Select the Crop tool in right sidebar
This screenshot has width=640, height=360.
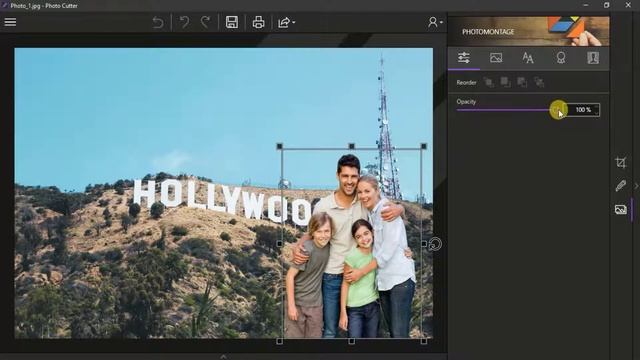620,162
